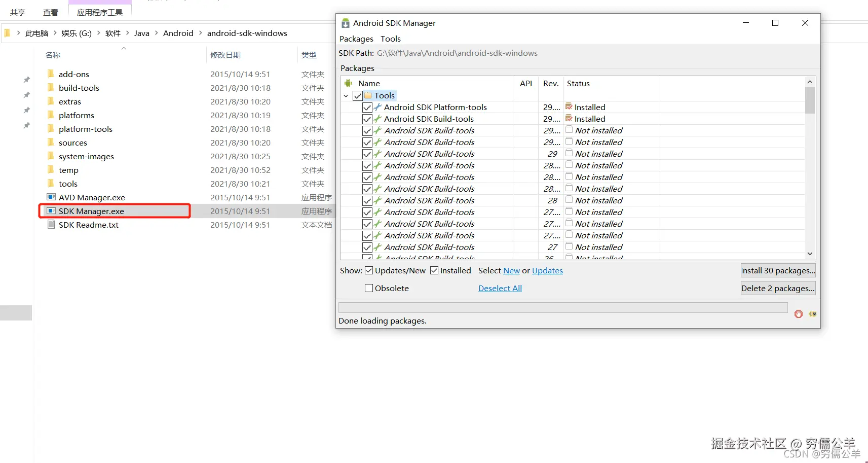Click the Installed status icon for Android SDK Build-tools
The image size is (868, 463).
click(x=569, y=118)
